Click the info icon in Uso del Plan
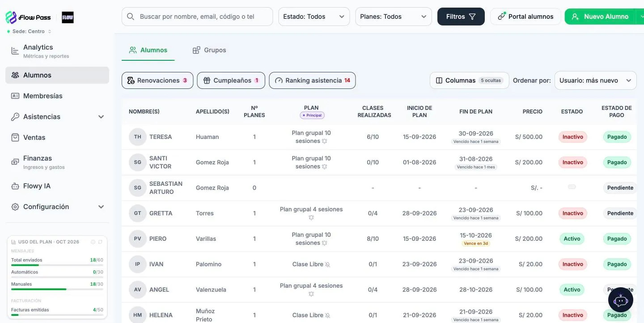This screenshot has height=323, width=644. coord(93,242)
